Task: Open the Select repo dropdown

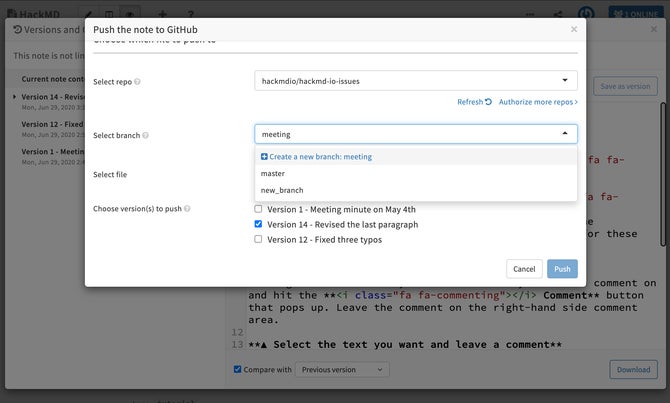Action: pyautogui.click(x=416, y=81)
